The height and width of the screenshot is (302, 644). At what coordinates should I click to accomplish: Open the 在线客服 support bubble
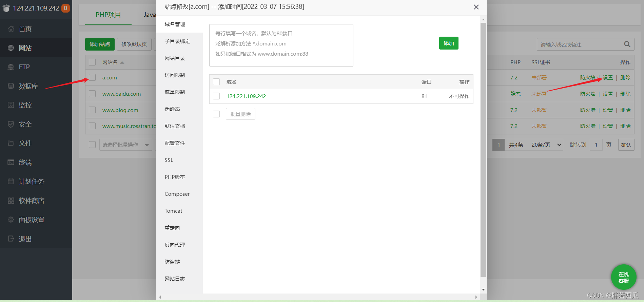tap(624, 277)
